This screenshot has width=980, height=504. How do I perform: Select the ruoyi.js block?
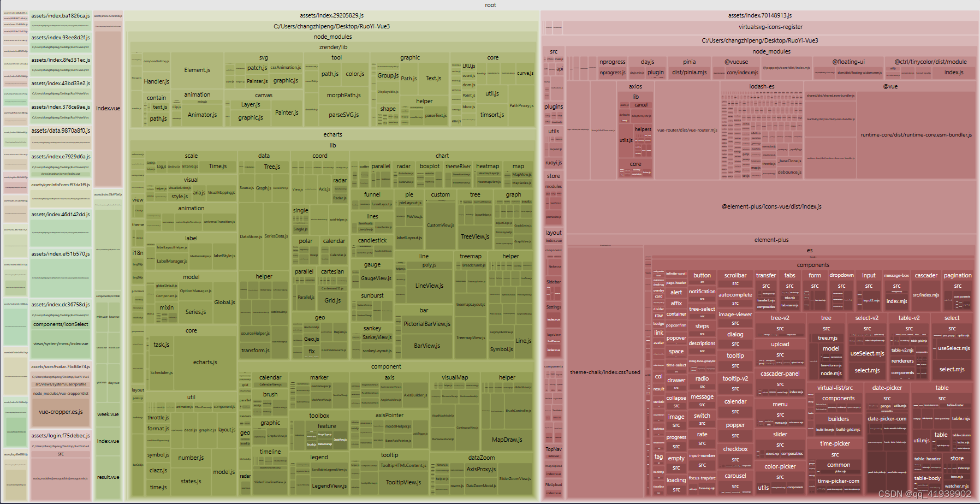(x=553, y=163)
